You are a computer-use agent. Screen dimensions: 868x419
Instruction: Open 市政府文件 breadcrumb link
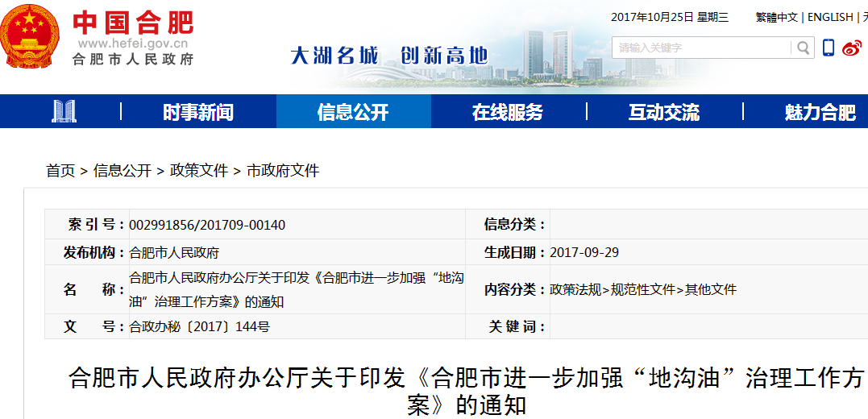pyautogui.click(x=283, y=171)
